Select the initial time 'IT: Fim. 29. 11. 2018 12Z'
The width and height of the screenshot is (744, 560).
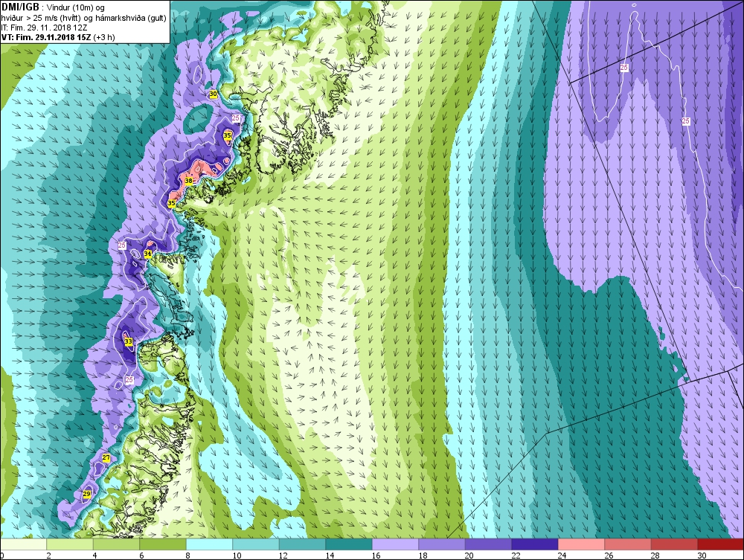[x=44, y=28]
